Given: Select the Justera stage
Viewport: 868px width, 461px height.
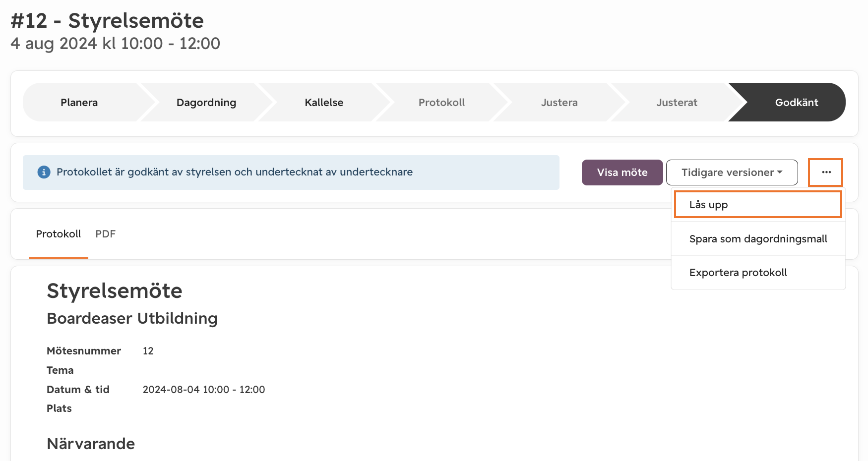Looking at the screenshot, I should point(559,102).
